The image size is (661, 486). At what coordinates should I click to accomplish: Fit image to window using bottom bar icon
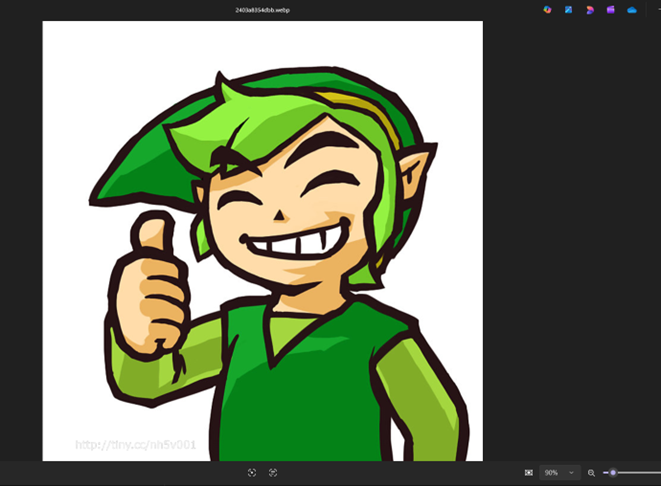[x=529, y=472]
